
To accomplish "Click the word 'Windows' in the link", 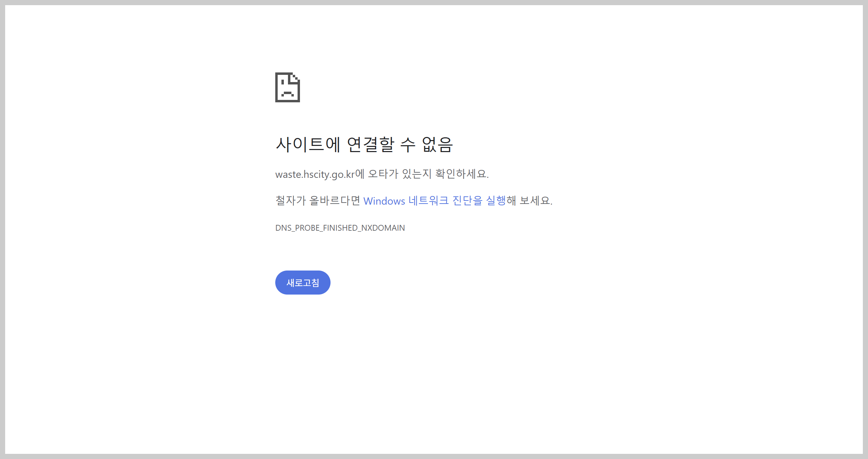I will click(x=384, y=201).
